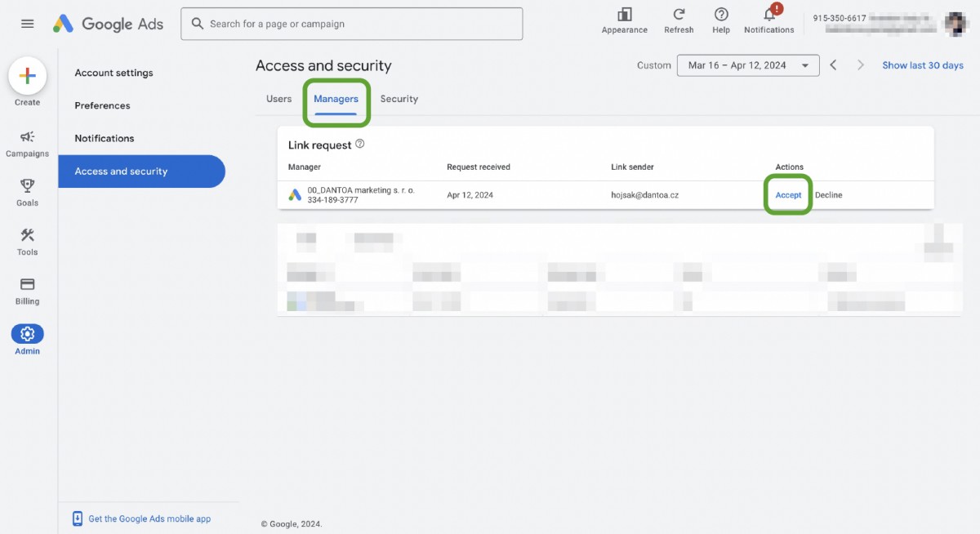
Task: Open Tools in the left sidebar
Action: coord(27,236)
